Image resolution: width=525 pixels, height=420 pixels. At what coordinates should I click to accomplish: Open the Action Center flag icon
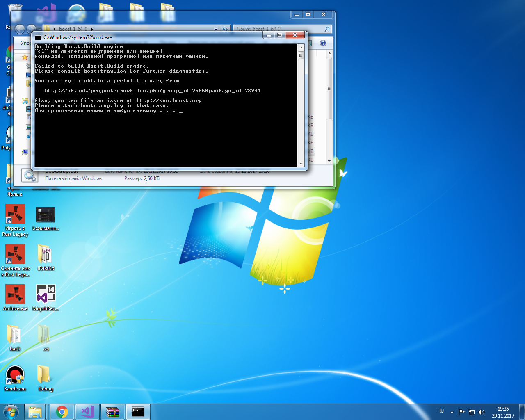(461, 412)
